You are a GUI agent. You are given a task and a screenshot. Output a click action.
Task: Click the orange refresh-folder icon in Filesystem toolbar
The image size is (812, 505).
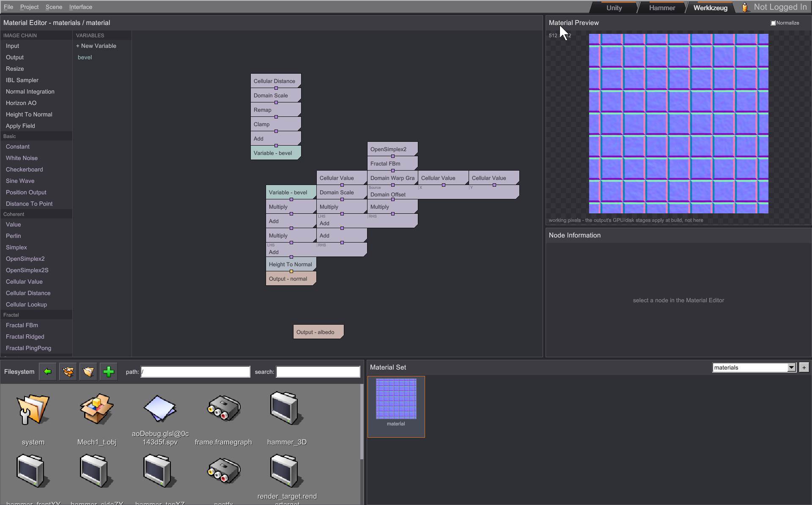pos(68,372)
